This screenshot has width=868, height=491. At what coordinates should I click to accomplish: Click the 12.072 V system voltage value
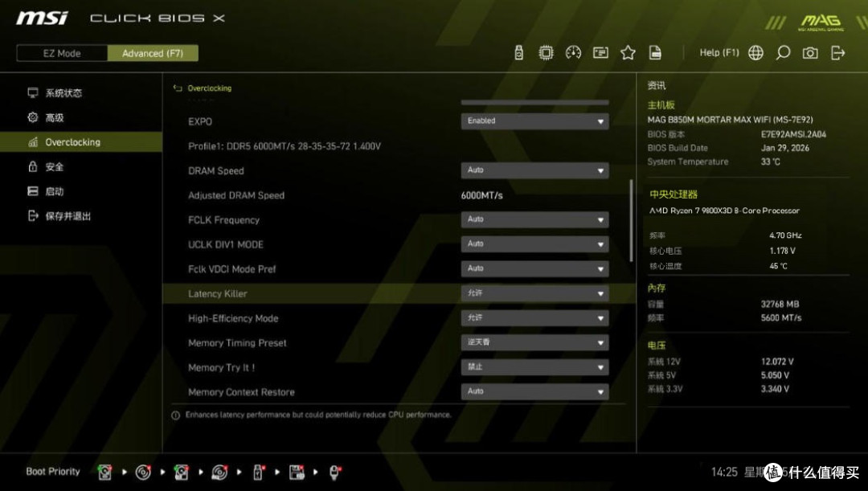pos(777,362)
